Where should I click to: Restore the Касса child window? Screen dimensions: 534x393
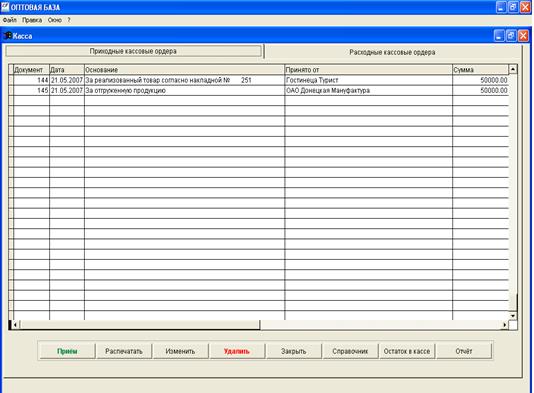coord(511,36)
